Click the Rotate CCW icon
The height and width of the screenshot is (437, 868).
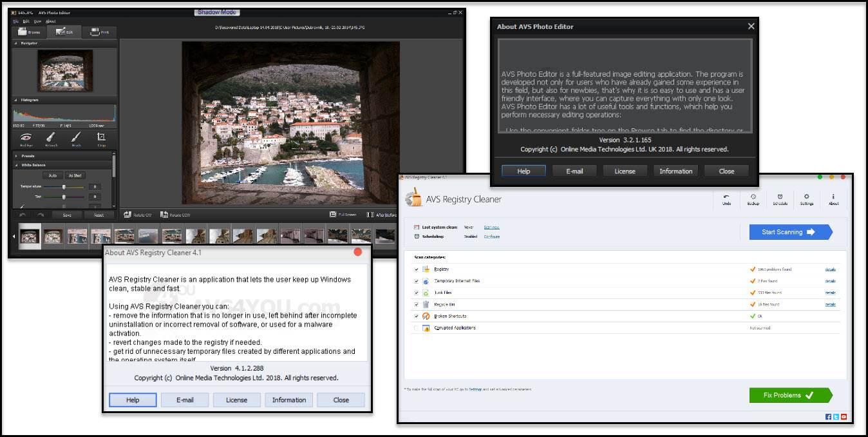(x=164, y=215)
